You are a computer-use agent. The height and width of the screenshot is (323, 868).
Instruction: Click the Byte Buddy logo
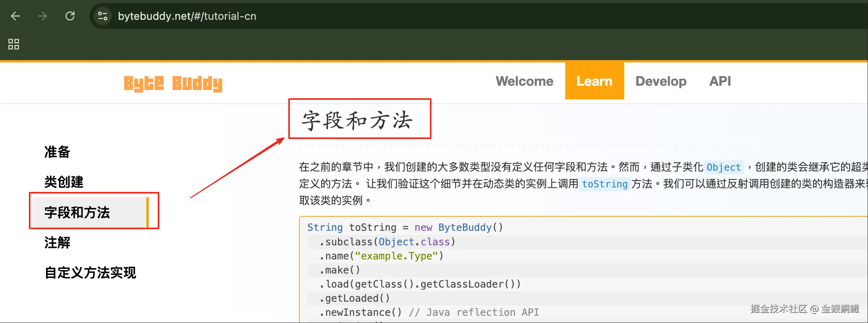tap(173, 83)
